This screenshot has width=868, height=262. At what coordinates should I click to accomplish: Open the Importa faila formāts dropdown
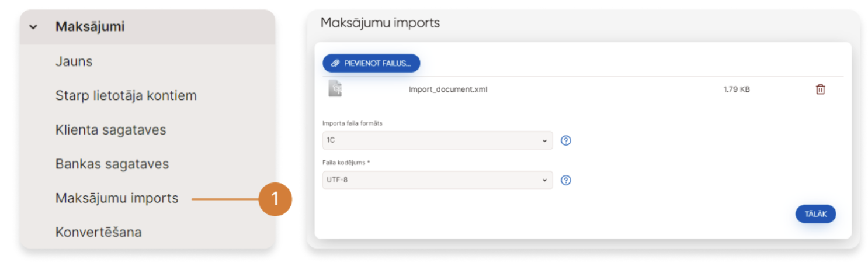pos(437,140)
